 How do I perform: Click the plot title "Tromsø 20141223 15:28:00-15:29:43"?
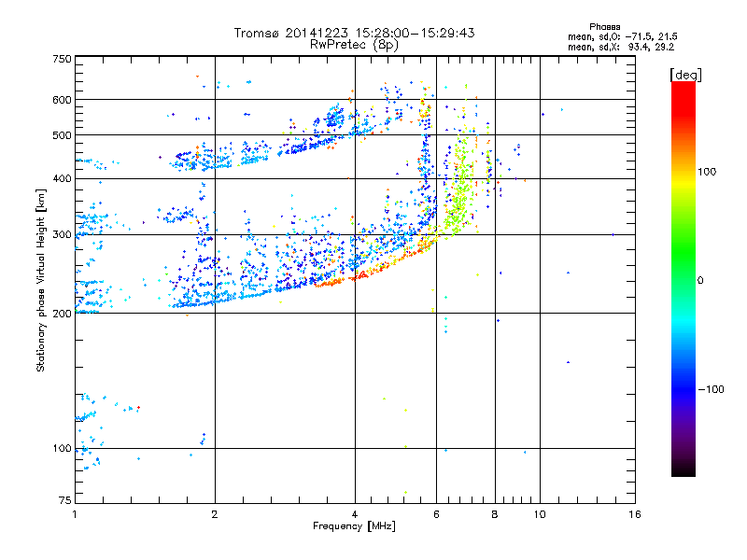point(354,33)
